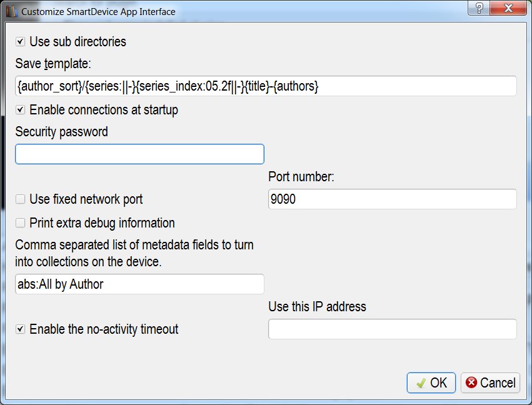Click the field containing abs:All by Author
This screenshot has height=405, width=532.
[139, 284]
